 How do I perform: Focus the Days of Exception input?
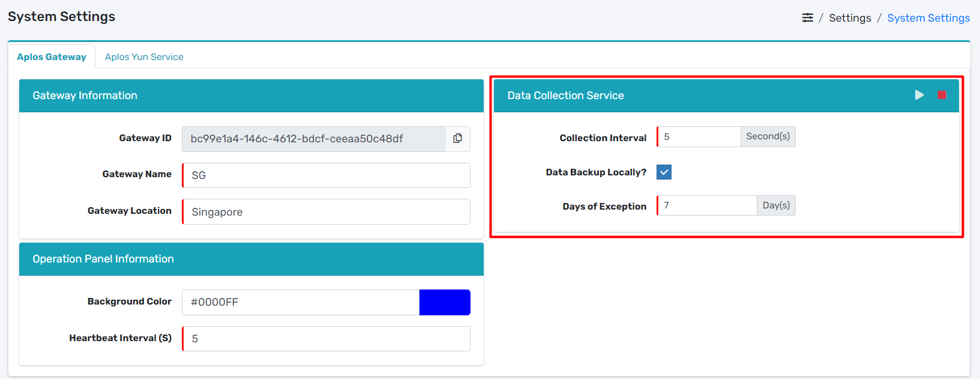pos(707,205)
